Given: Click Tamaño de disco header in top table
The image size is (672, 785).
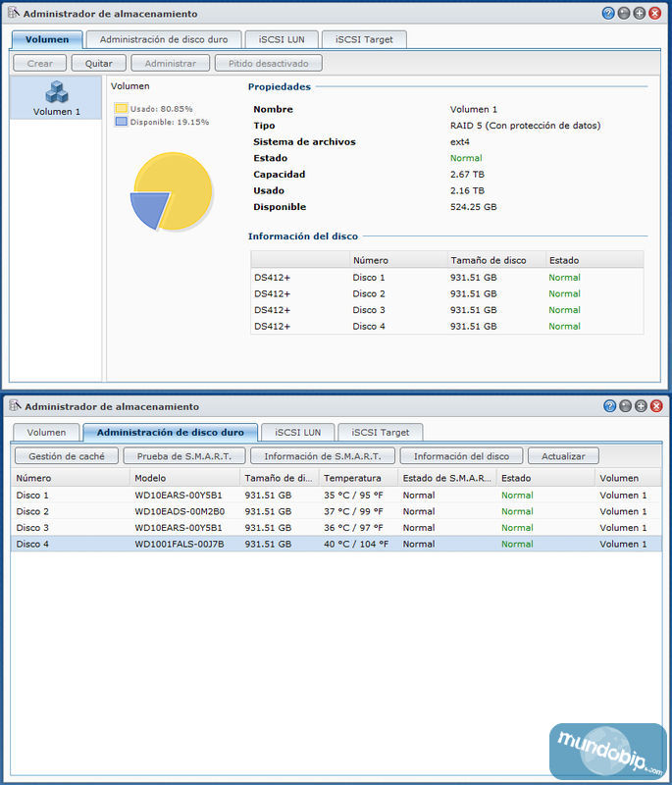Looking at the screenshot, I should coord(495,260).
